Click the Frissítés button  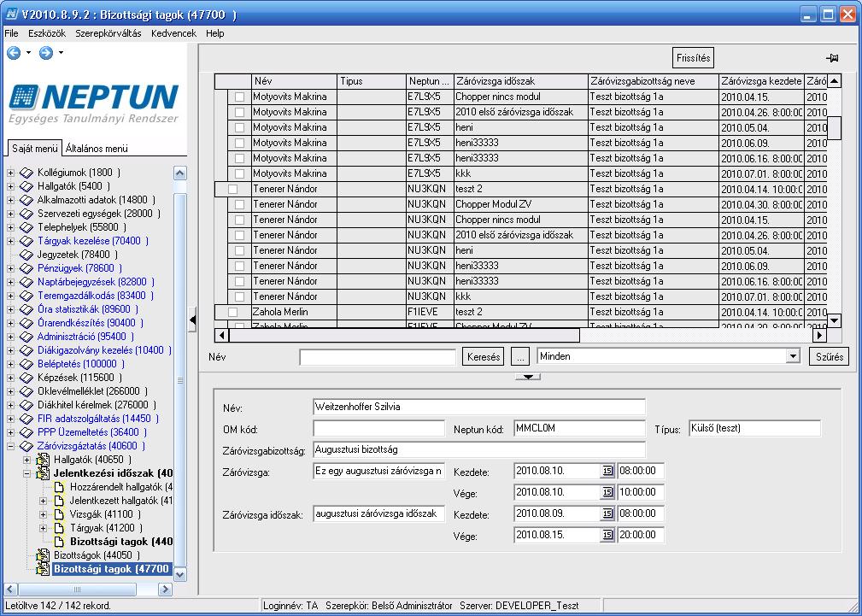tap(693, 58)
